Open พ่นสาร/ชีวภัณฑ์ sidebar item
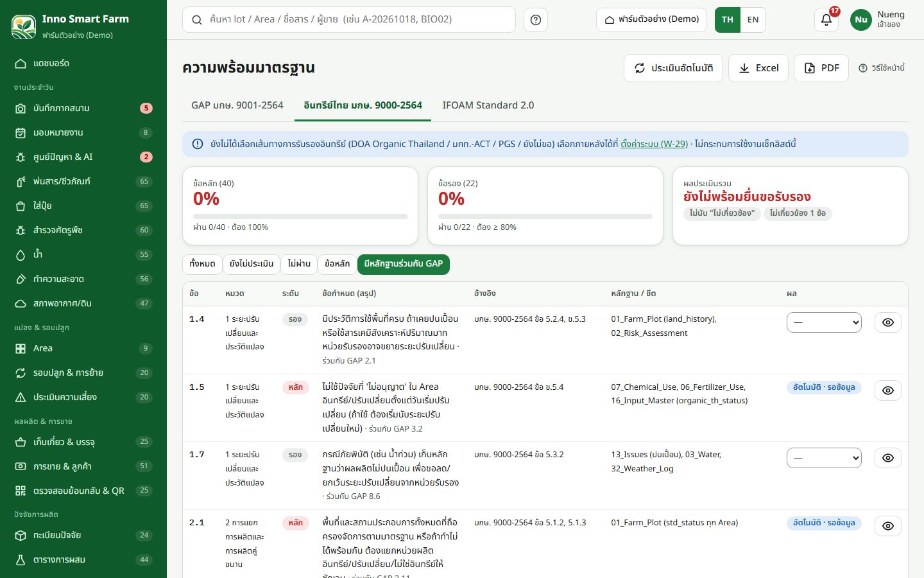The image size is (924, 578). (83, 182)
